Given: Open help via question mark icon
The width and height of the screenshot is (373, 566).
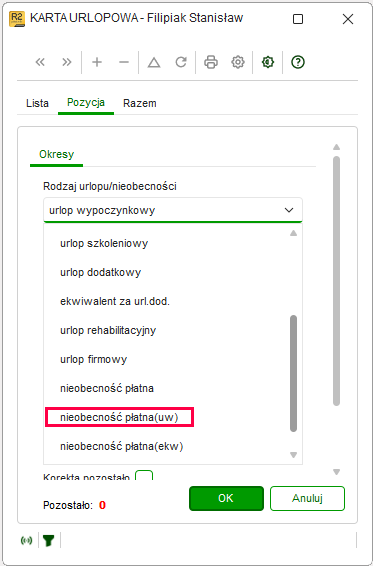Looking at the screenshot, I should (298, 62).
